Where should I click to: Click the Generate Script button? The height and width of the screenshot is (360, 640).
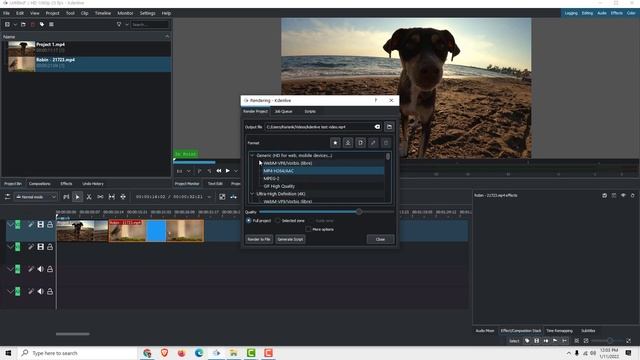(x=290, y=239)
